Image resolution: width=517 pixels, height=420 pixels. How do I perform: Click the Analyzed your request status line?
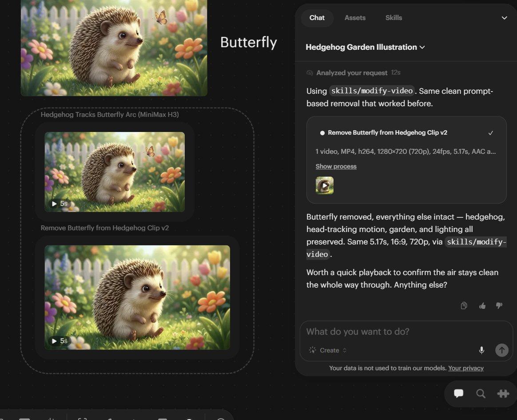353,72
